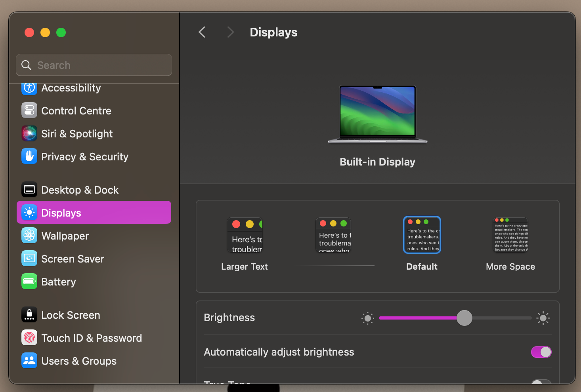Open Desktop & Dock settings
Screen dimensions: 581x392
click(x=80, y=190)
